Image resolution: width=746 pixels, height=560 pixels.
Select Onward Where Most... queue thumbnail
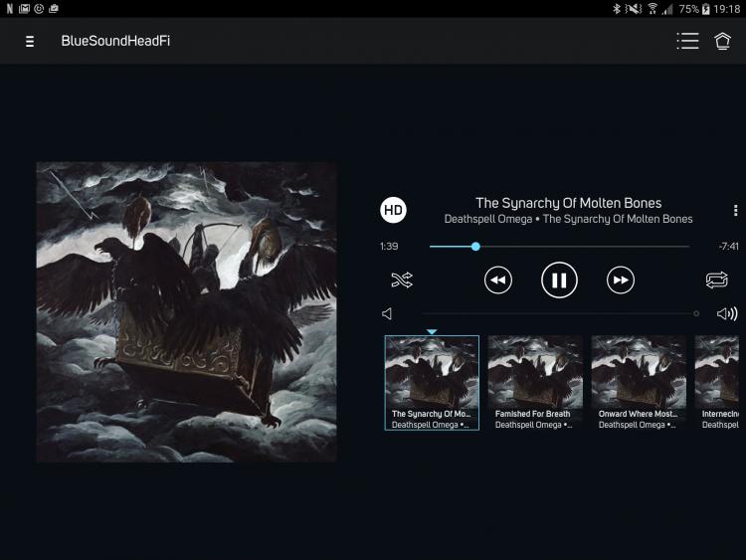(x=639, y=383)
